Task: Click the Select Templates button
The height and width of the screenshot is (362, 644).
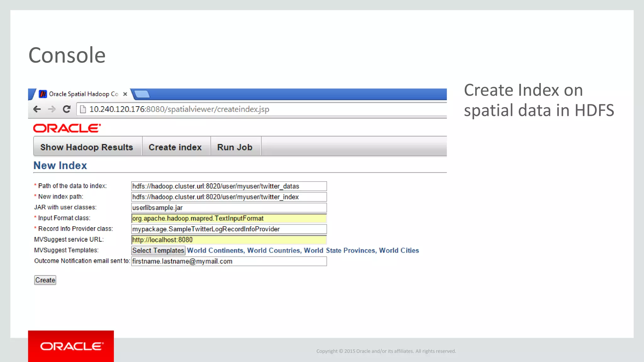Action: tap(158, 250)
